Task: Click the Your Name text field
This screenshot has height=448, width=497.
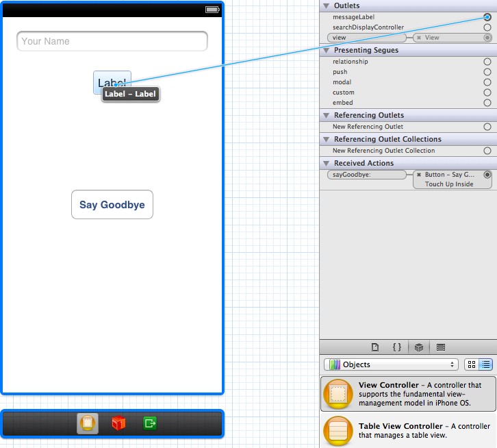Action: click(112, 41)
